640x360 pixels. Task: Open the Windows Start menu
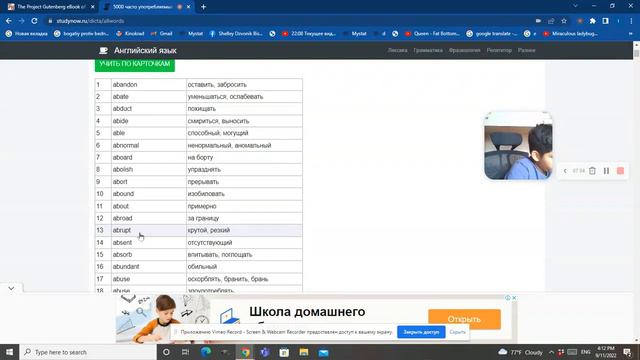coord(9,352)
